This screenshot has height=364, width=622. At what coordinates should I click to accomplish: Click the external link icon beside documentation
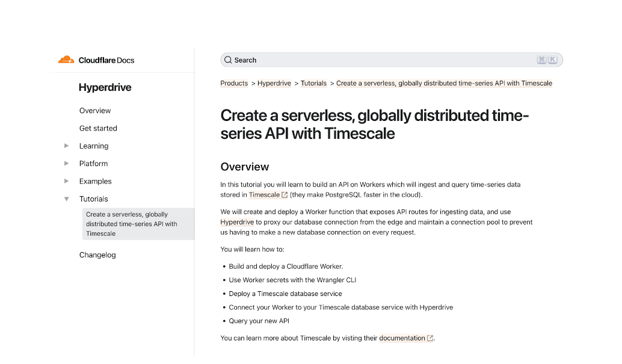(430, 338)
